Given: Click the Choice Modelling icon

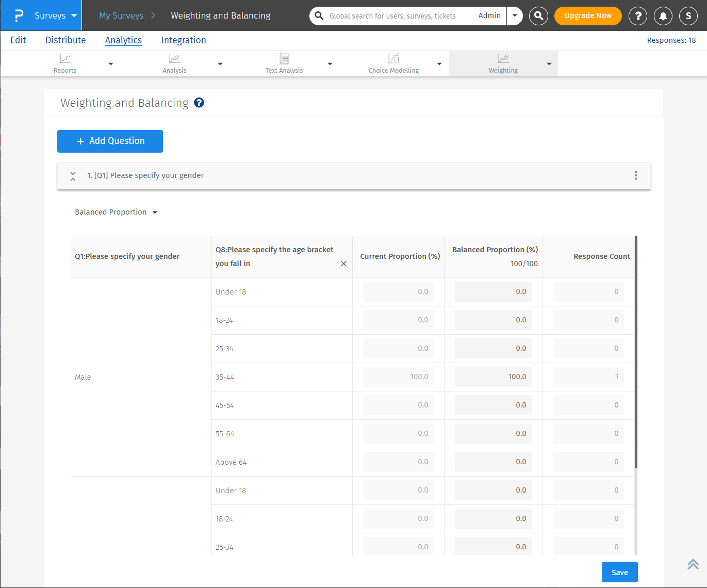Looking at the screenshot, I should 394,58.
